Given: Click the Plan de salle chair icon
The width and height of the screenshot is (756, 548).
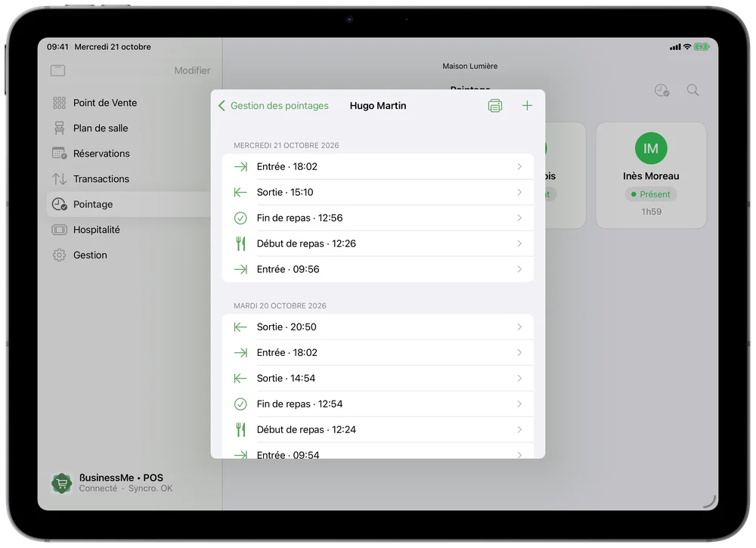Looking at the screenshot, I should tap(59, 128).
